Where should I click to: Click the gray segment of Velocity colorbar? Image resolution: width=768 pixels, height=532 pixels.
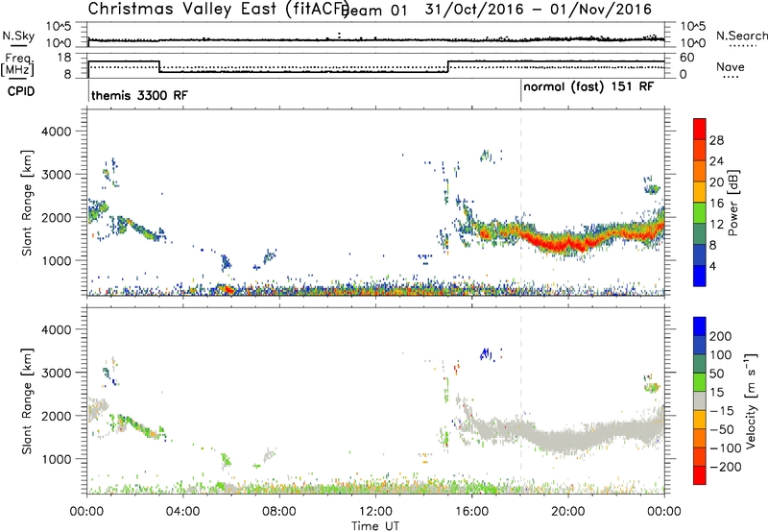[700, 400]
